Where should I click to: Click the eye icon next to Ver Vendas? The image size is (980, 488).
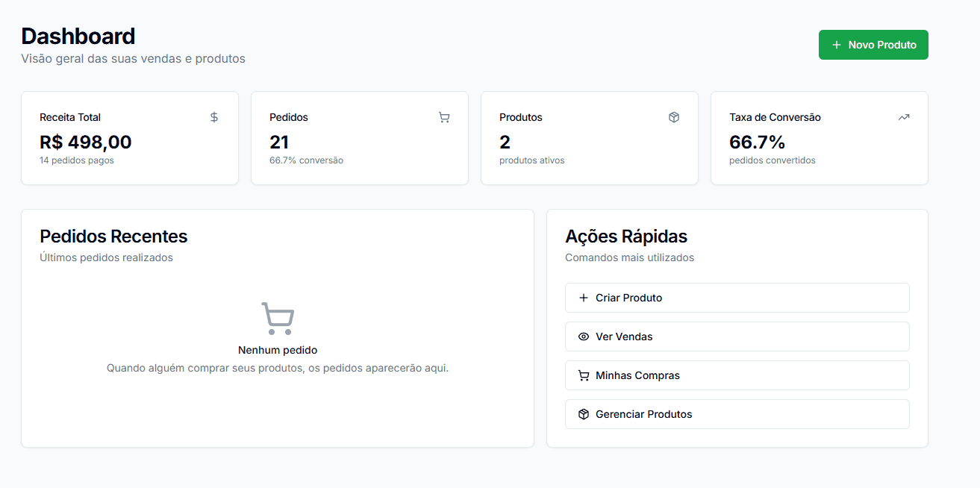pos(583,337)
